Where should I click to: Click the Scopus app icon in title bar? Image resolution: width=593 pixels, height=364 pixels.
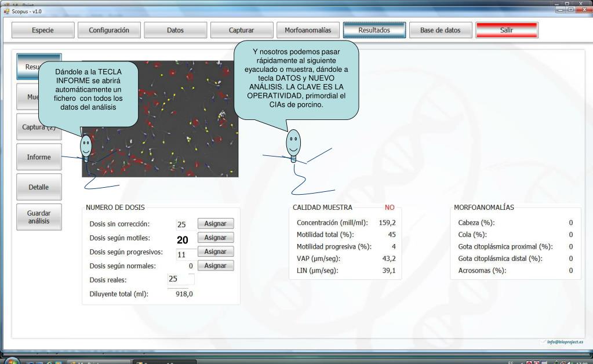pos(6,12)
